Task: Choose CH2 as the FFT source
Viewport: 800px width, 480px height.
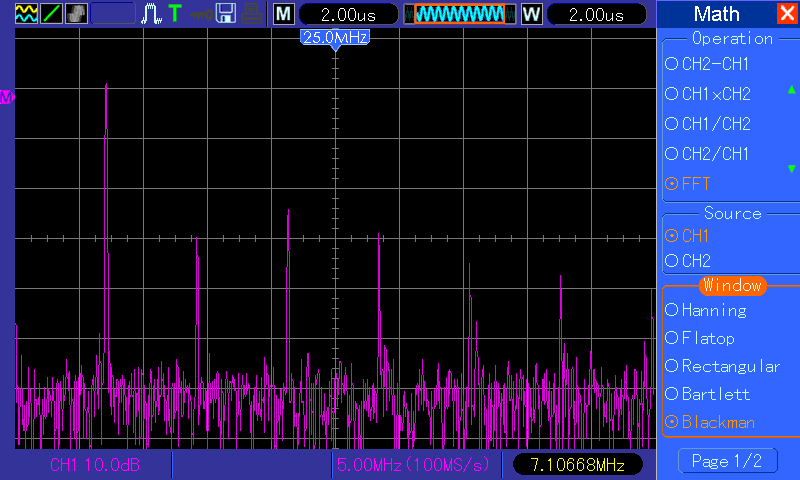Action: pos(695,260)
